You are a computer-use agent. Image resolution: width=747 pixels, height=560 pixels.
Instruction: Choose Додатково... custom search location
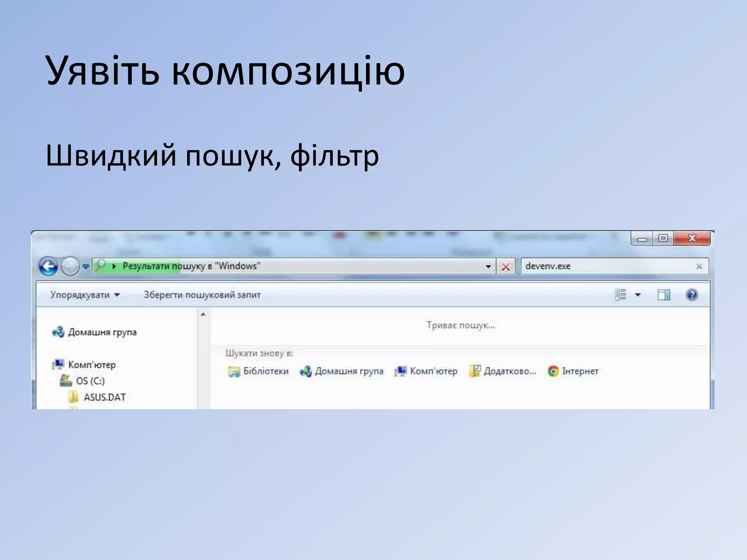[503, 371]
